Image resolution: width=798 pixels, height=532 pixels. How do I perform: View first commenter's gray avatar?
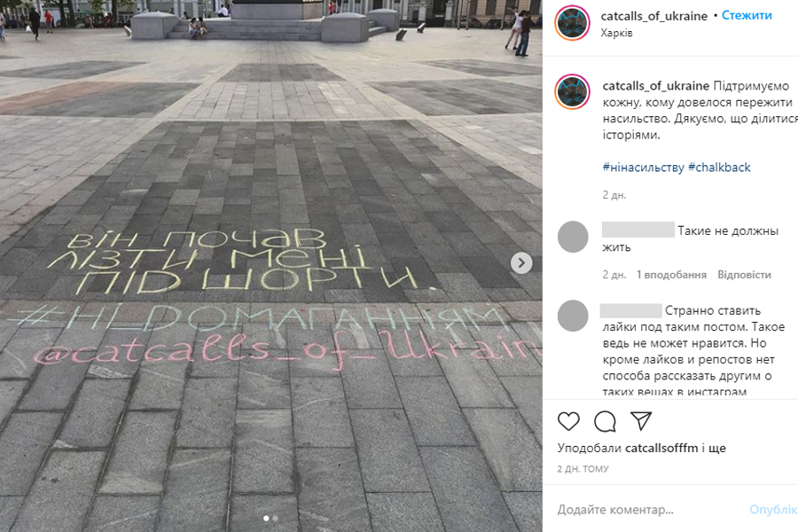click(573, 237)
